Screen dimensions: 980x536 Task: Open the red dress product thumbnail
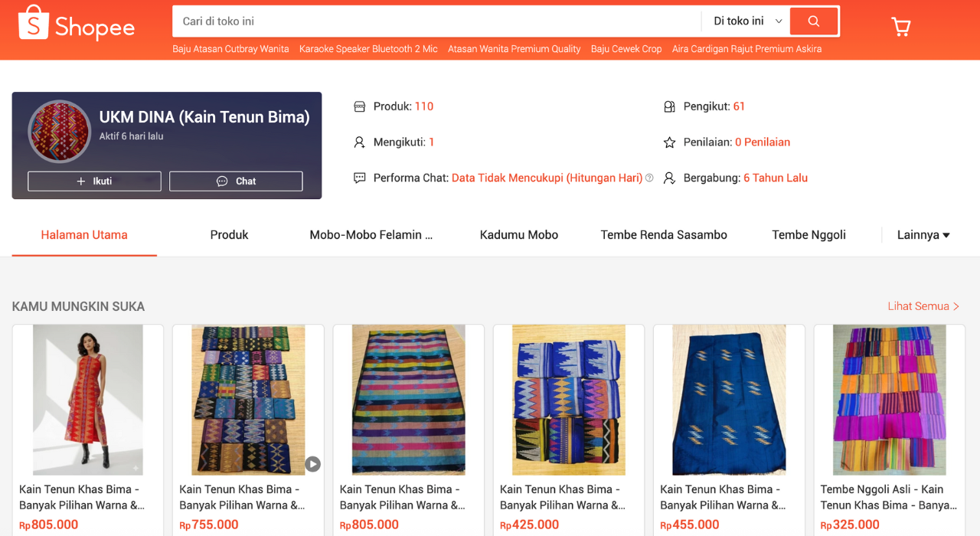(x=88, y=400)
